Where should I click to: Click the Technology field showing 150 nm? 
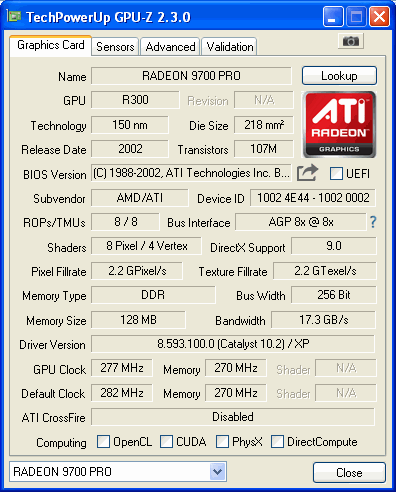point(130,125)
